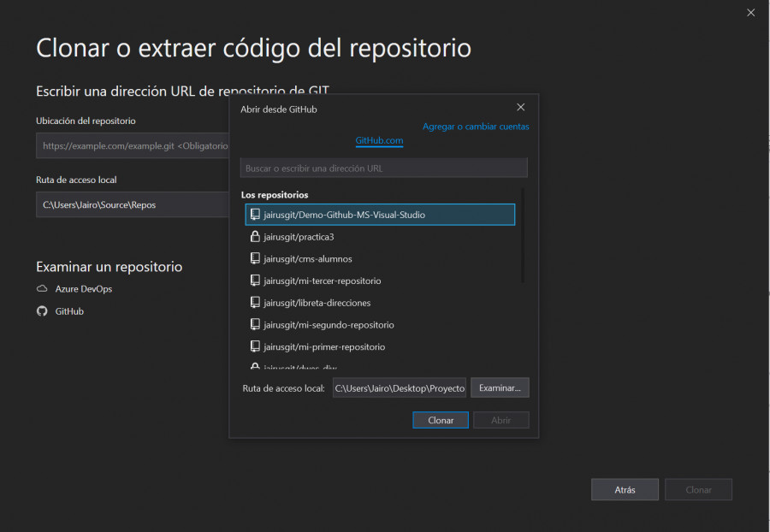Choose jairusgit/cms-alumnos from the list
770x532 pixels.
point(380,258)
